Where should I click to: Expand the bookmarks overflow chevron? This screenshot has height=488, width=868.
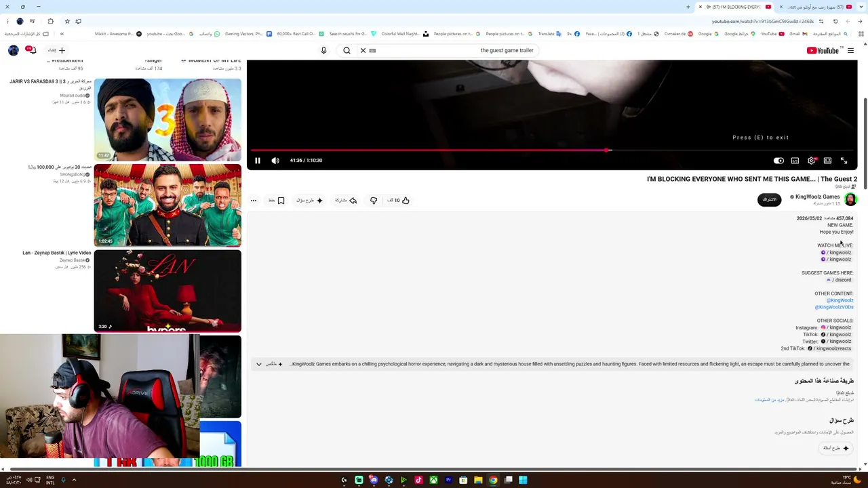62,34
